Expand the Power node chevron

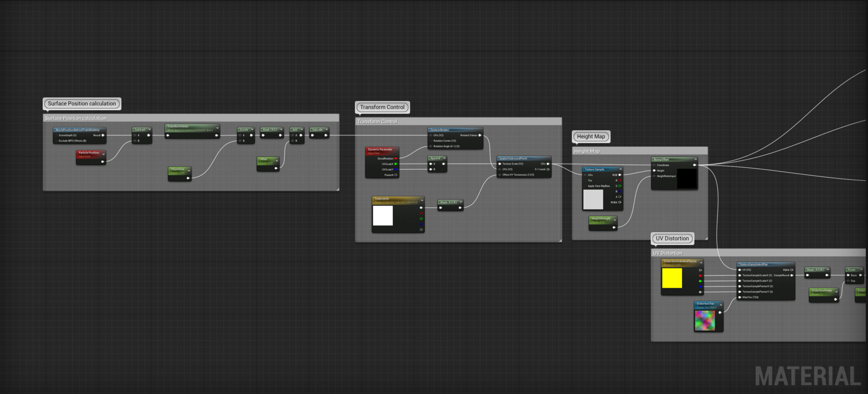[861, 270]
